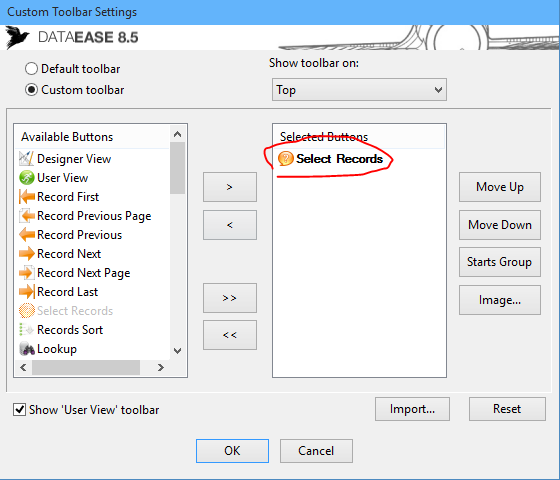This screenshot has width=560, height=480.
Task: Click the Import... button
Action: (412, 409)
